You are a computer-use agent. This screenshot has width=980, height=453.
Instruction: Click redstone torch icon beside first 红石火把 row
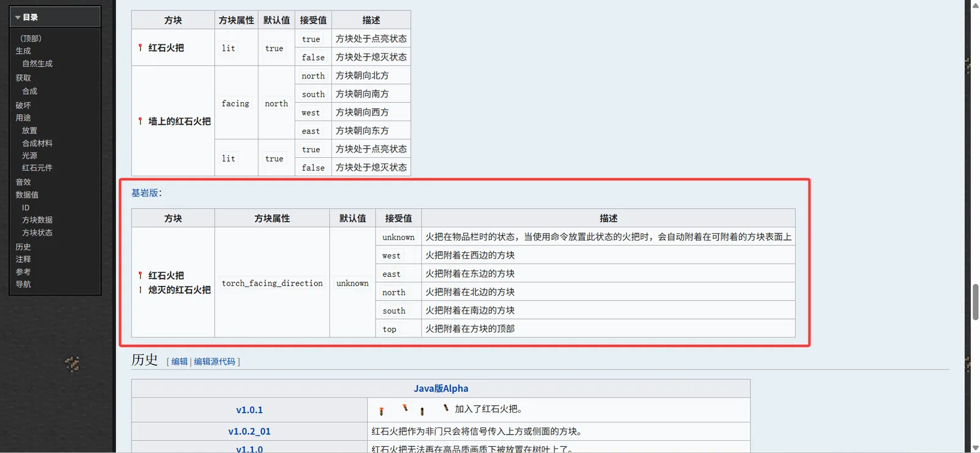(x=140, y=48)
